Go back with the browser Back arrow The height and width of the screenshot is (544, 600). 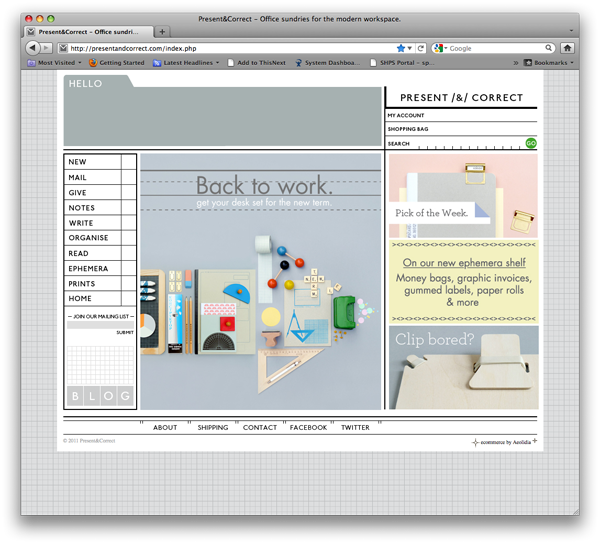(x=33, y=48)
